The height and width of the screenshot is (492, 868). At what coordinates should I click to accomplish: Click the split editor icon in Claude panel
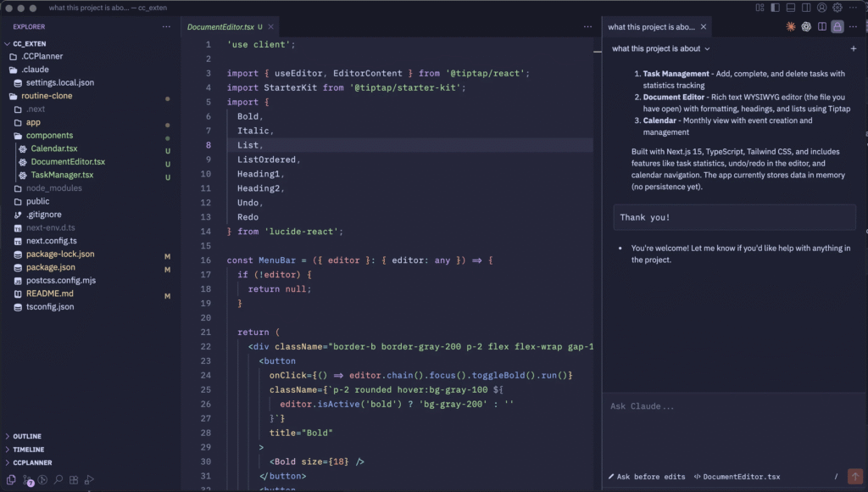point(822,26)
